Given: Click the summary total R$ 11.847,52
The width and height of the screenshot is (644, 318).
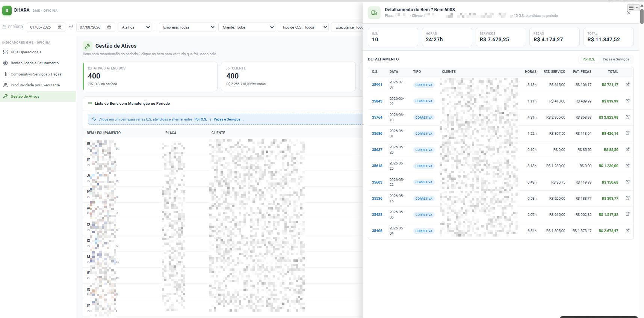Looking at the screenshot, I should tap(603, 39).
